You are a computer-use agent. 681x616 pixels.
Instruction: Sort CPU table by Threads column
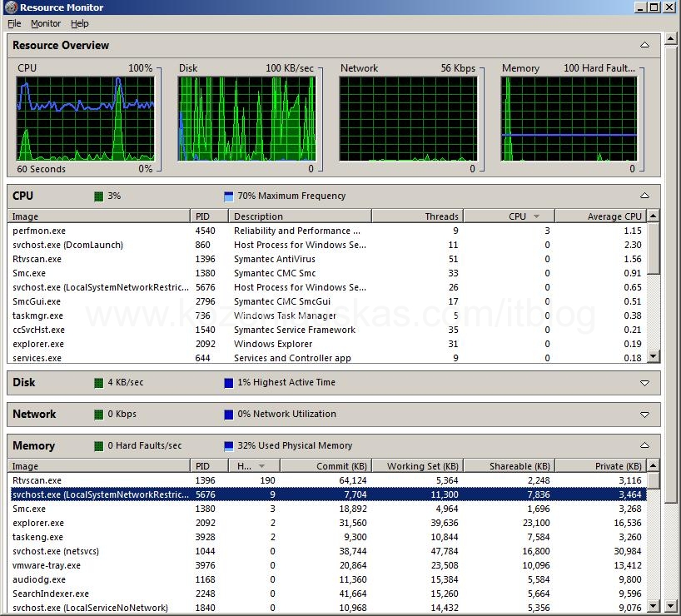pyautogui.click(x=417, y=216)
